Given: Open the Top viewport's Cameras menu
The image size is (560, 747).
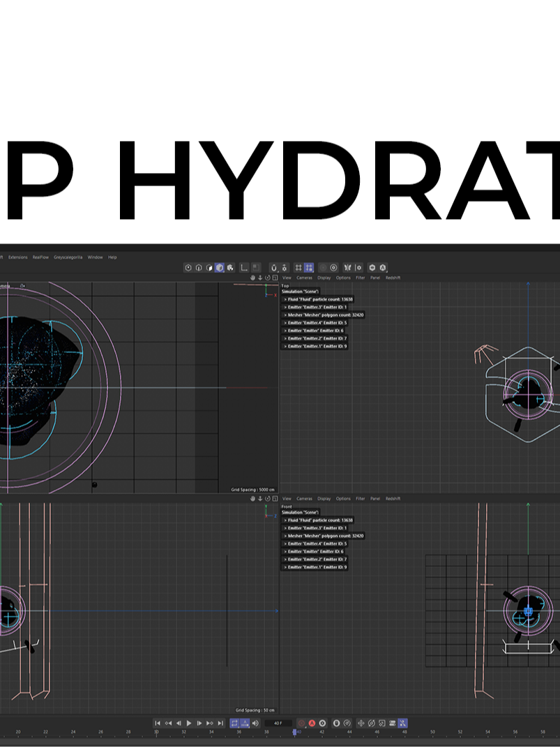Looking at the screenshot, I should (304, 278).
